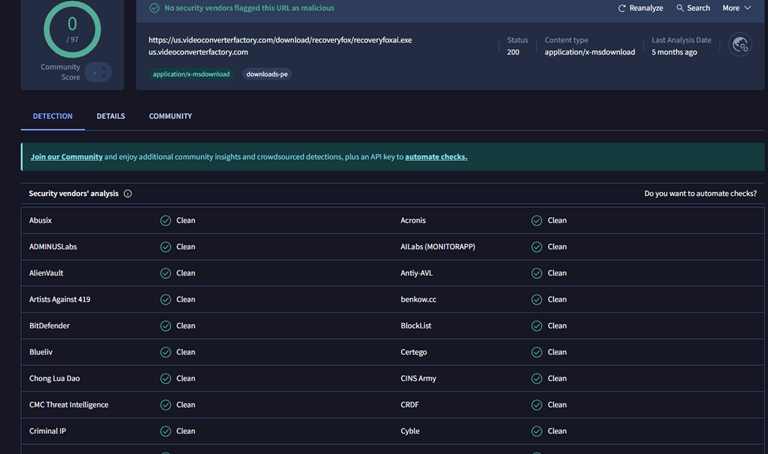Open the DETECTION tab
This screenshot has width=768, height=454.
click(x=52, y=116)
